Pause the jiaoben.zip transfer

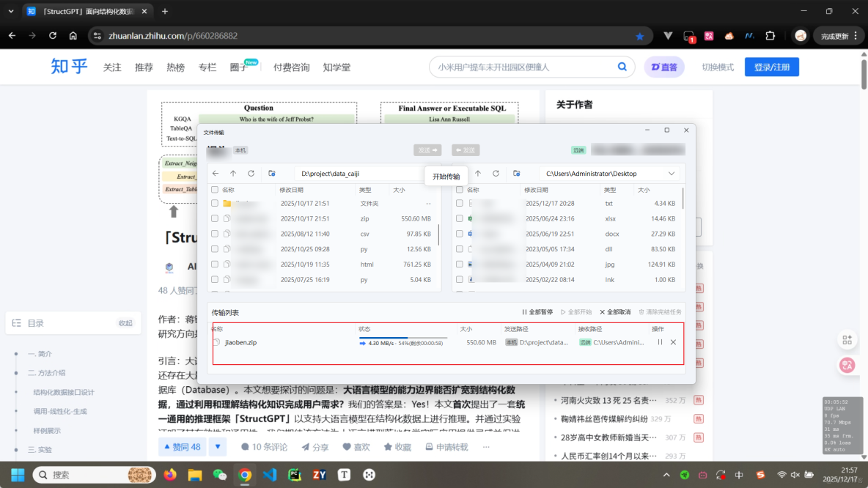(659, 341)
